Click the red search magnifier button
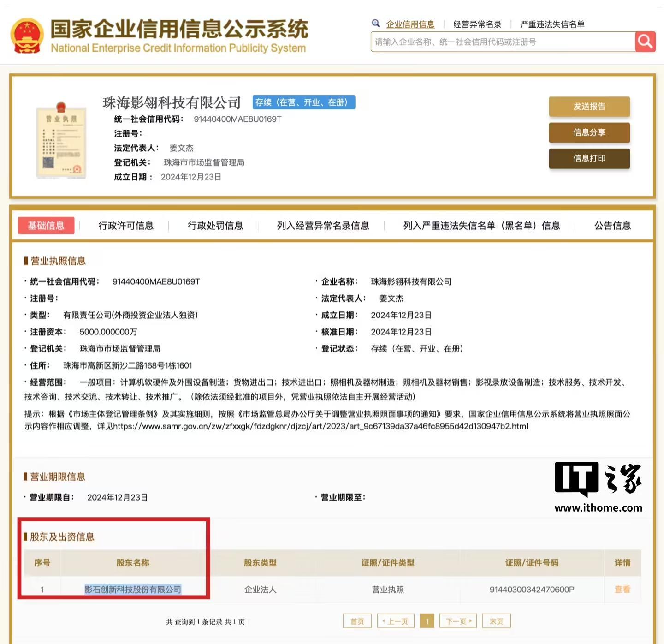 point(645,42)
